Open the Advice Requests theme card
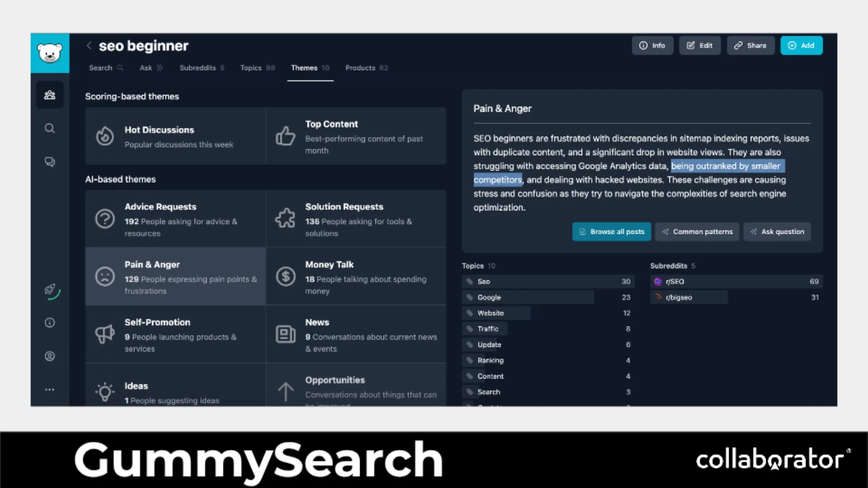Image resolution: width=868 pixels, height=488 pixels. (x=175, y=219)
